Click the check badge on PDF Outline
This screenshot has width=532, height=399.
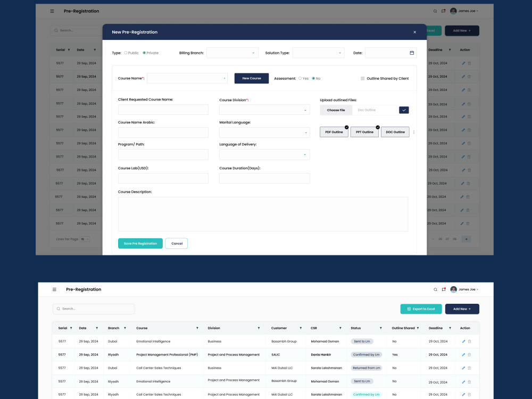[x=346, y=127]
